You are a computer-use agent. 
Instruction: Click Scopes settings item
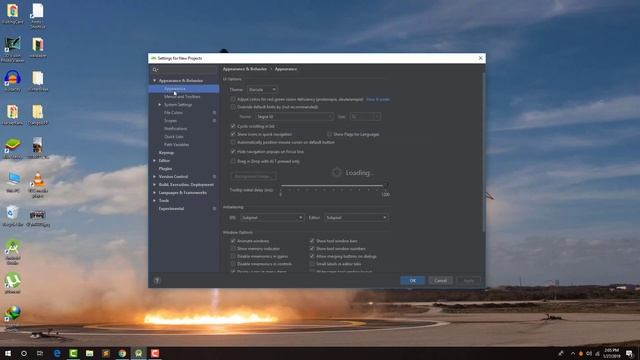tap(170, 121)
